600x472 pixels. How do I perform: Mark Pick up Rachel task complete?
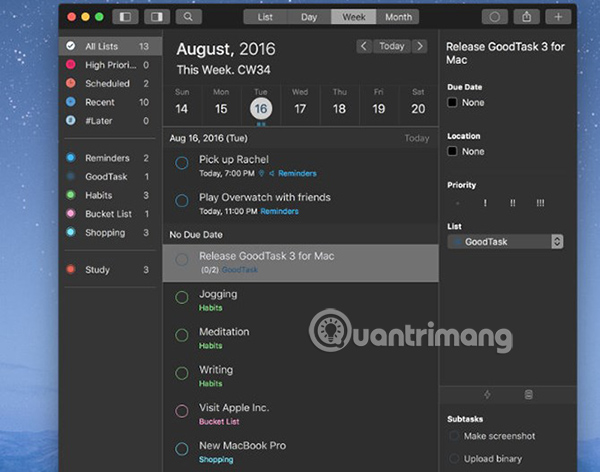tap(182, 163)
